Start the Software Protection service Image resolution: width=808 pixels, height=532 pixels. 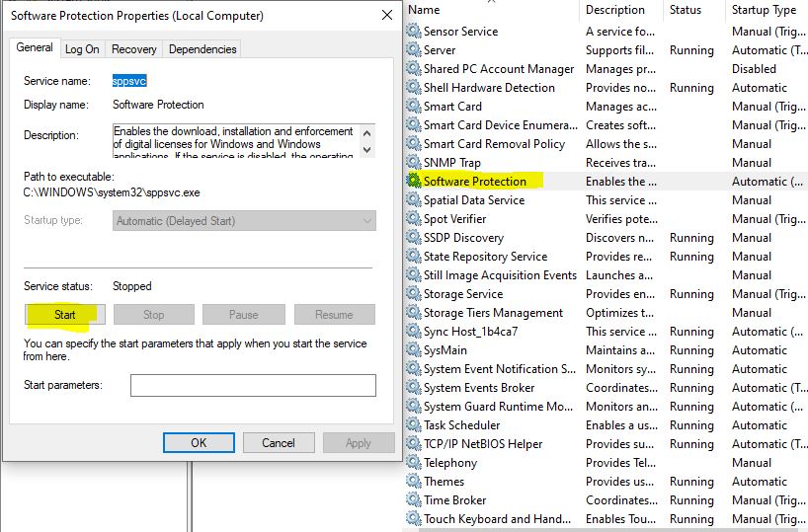pos(65,315)
